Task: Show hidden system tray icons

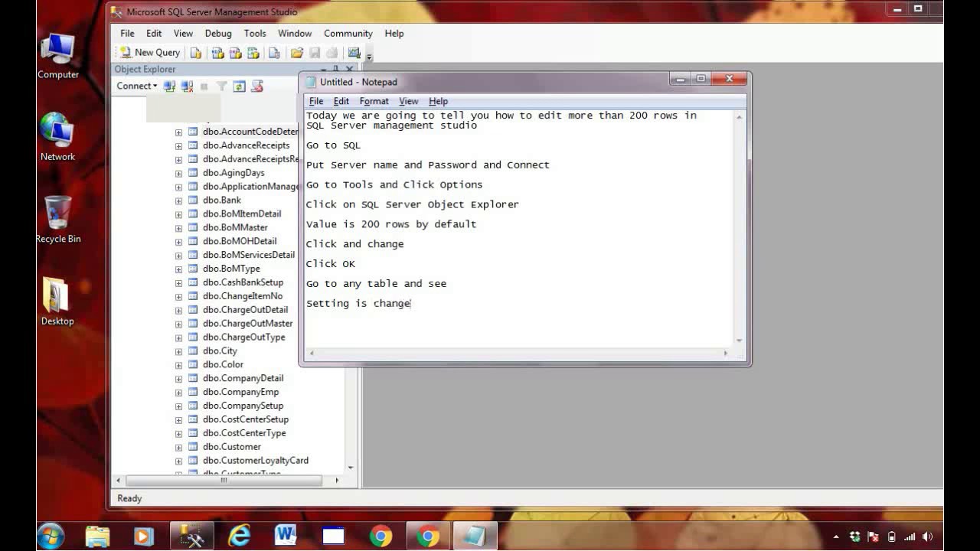Action: [836, 537]
